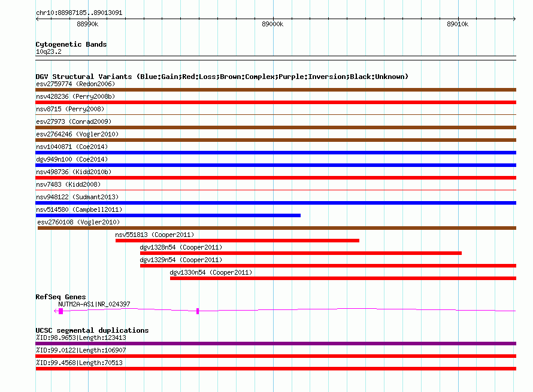The width and height of the screenshot is (533, 392).
Task: Click the 89000k ruler tick label
Action: point(272,24)
